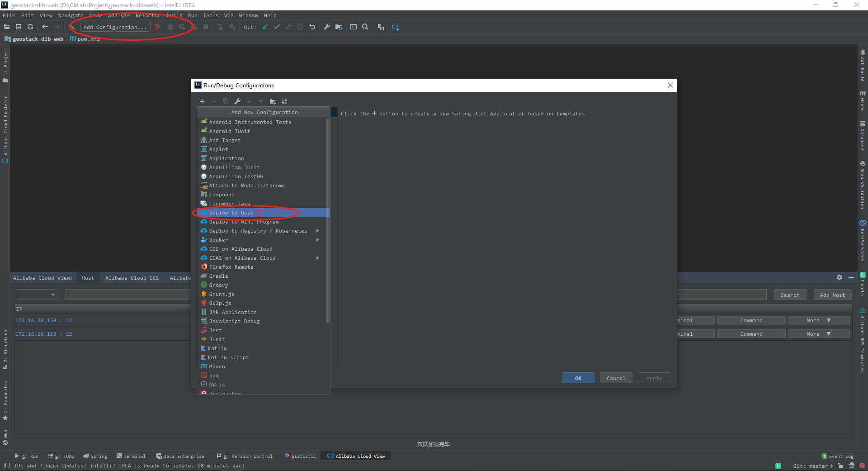Click the Add Host button

(832, 295)
